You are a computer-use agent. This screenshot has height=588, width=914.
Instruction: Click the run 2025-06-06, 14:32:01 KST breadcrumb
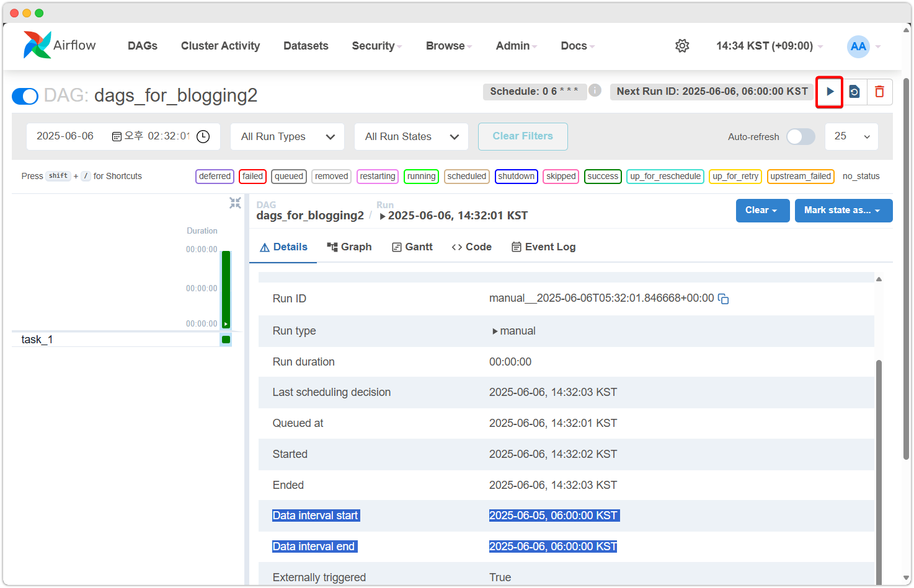pyautogui.click(x=454, y=216)
